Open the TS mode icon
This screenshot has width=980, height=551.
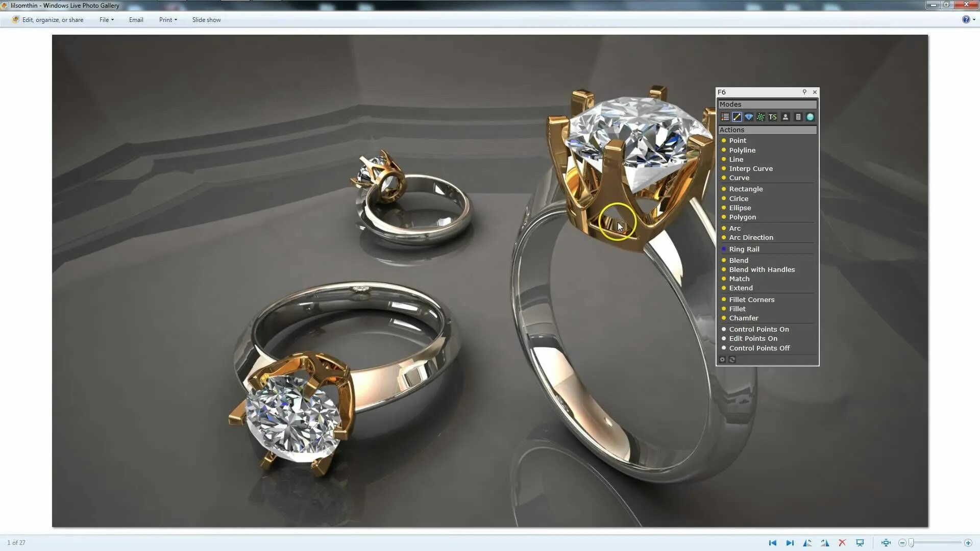773,117
